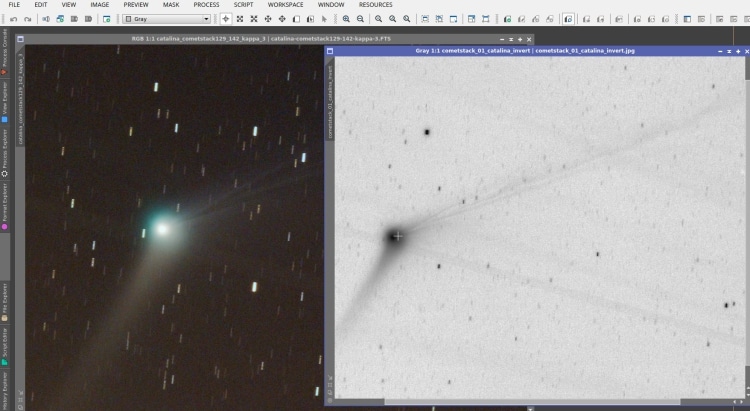Select the Zoom In magnifier tool
The width and height of the screenshot is (750, 411).
point(346,19)
